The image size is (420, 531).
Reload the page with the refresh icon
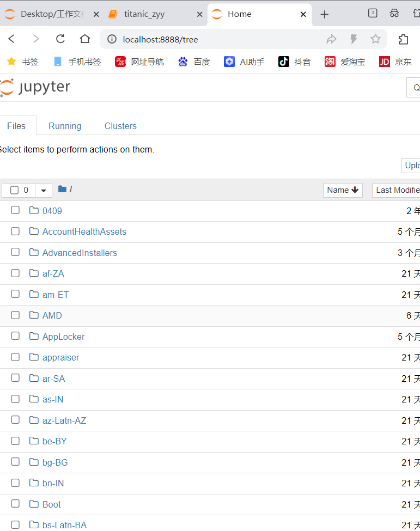[60, 39]
